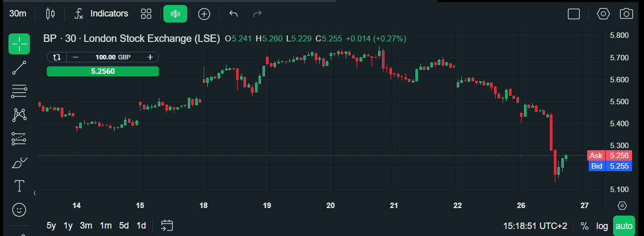Click the date label 19 on time axis
The width and height of the screenshot is (644, 236).
[267, 206]
